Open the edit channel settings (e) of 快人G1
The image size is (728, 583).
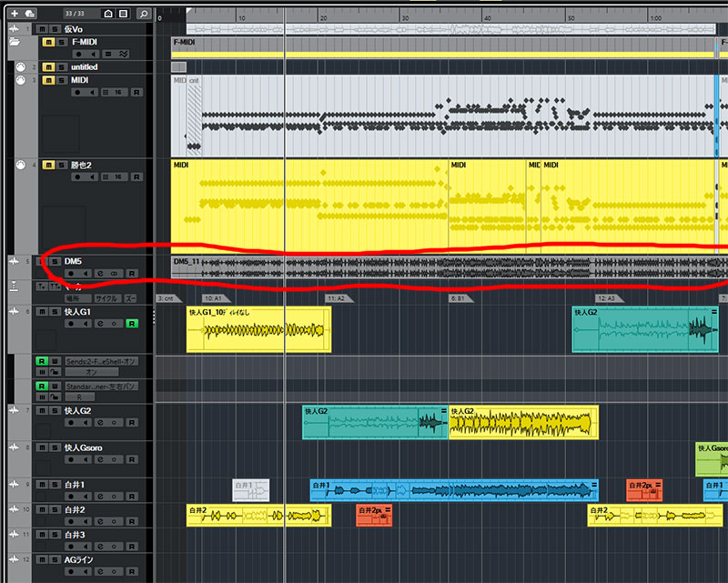click(101, 324)
